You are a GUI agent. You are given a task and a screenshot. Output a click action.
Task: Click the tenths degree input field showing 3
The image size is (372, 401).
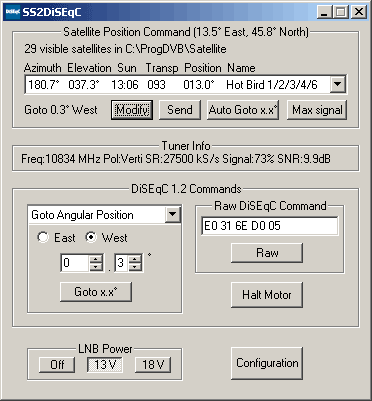click(122, 263)
